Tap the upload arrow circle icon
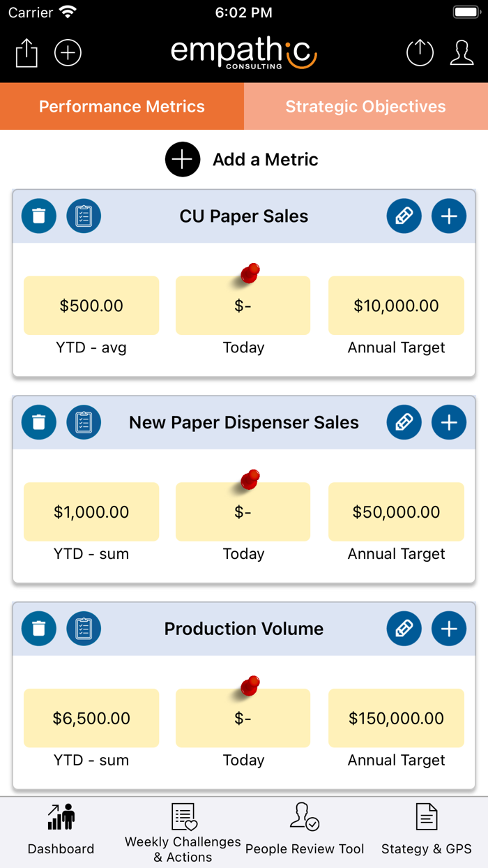488x868 pixels. (420, 53)
